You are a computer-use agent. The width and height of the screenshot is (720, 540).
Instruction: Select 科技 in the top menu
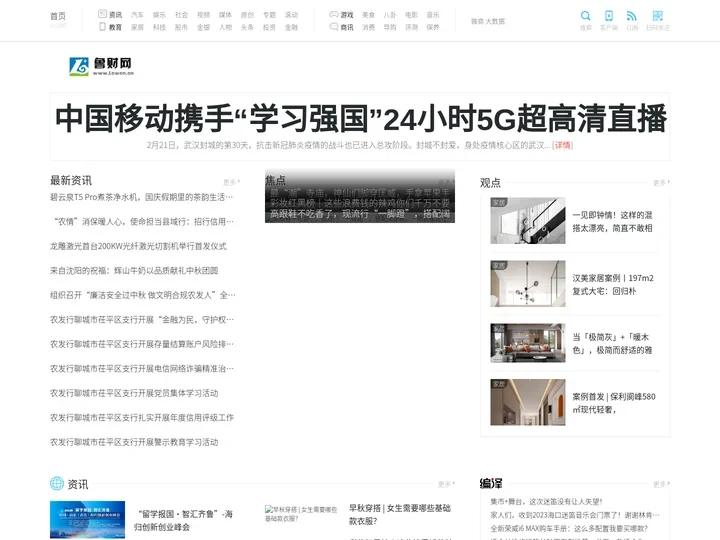click(x=159, y=27)
